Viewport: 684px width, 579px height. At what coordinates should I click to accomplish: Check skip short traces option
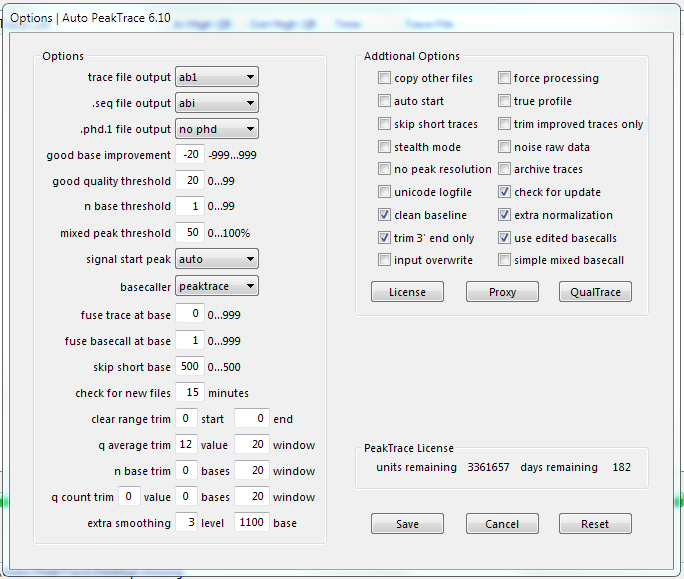tap(384, 124)
